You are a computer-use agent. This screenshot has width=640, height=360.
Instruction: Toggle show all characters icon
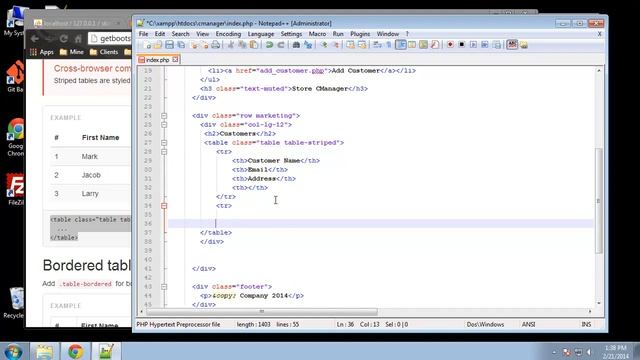[x=389, y=45]
